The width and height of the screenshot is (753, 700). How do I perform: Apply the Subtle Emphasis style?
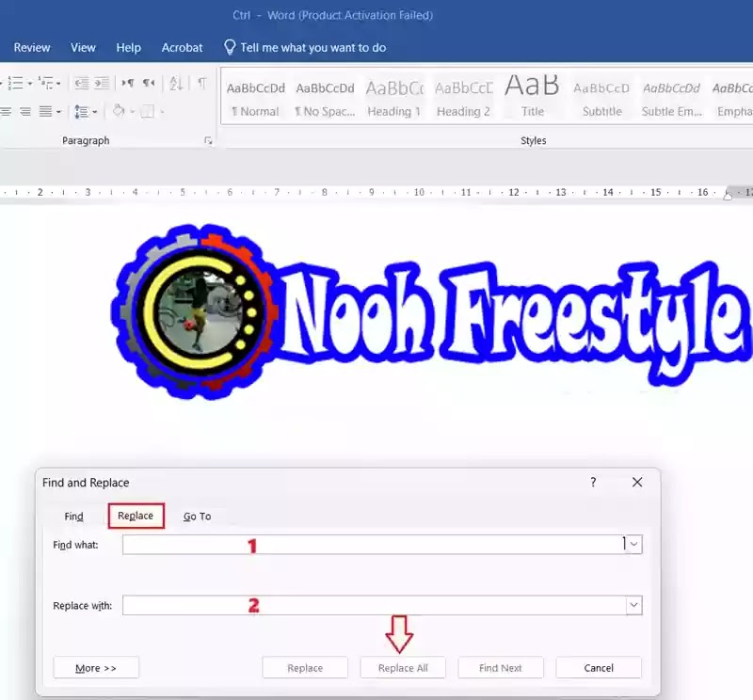click(671, 99)
